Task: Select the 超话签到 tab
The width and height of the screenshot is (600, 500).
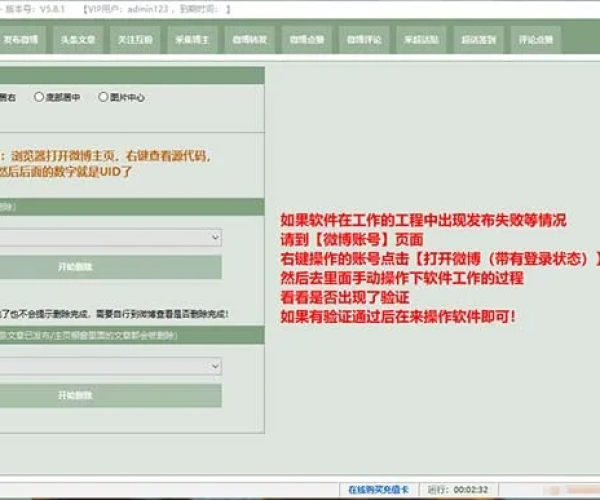Action: click(478, 39)
